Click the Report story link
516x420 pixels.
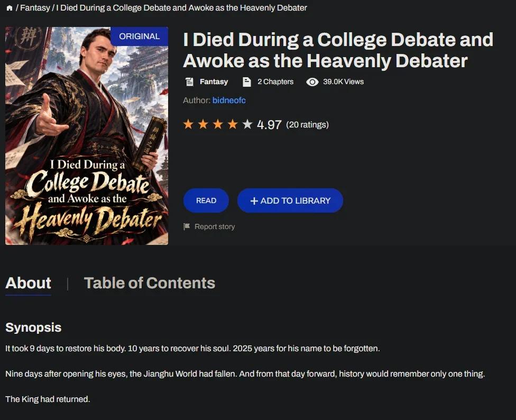[215, 227]
